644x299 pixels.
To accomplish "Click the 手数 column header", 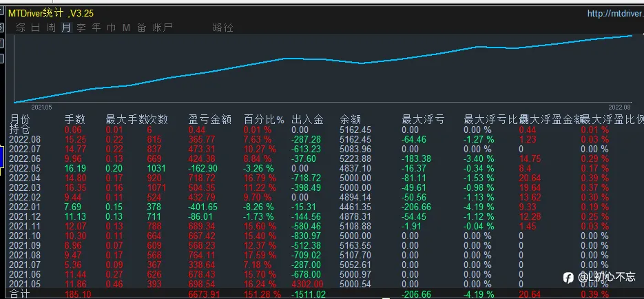I will coord(75,119).
